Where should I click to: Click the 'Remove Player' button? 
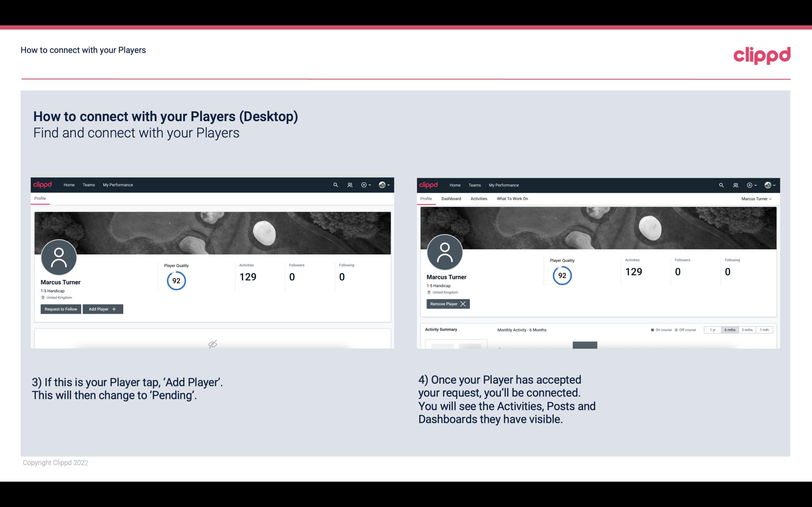(448, 303)
